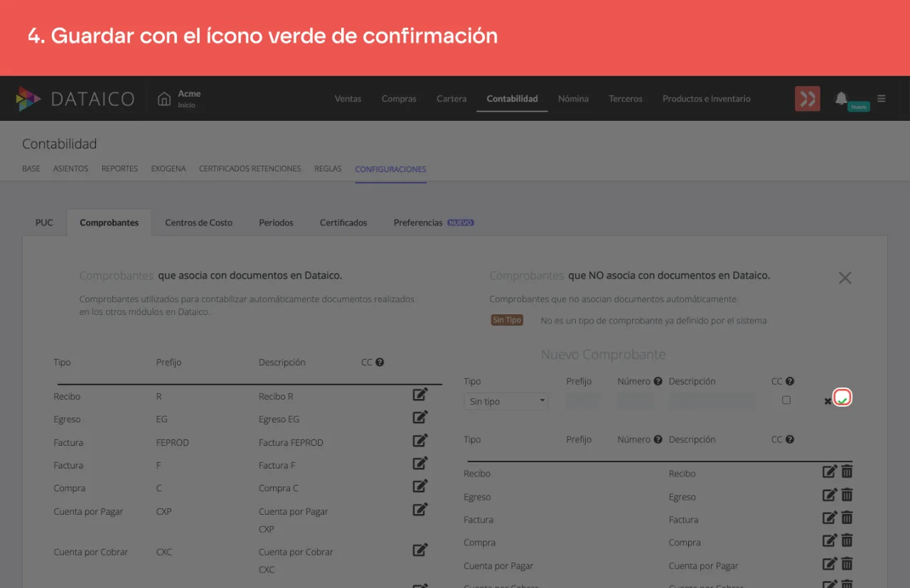
Task: Show help for Número in new comprobante
Action: click(x=658, y=381)
